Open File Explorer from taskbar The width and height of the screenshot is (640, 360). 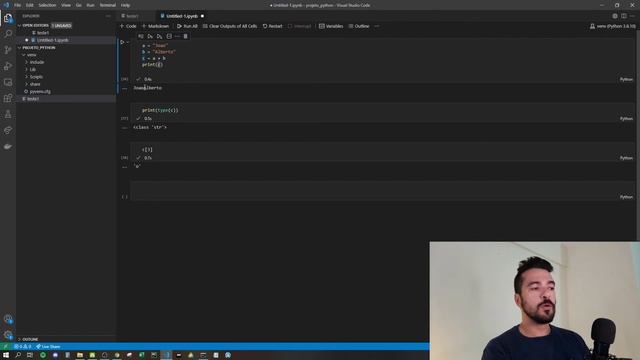click(x=80, y=355)
